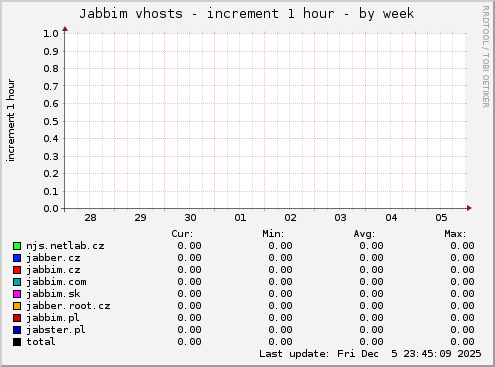Click the Max value for jabbim.com
The width and height of the screenshot is (495, 367).
pos(462,282)
